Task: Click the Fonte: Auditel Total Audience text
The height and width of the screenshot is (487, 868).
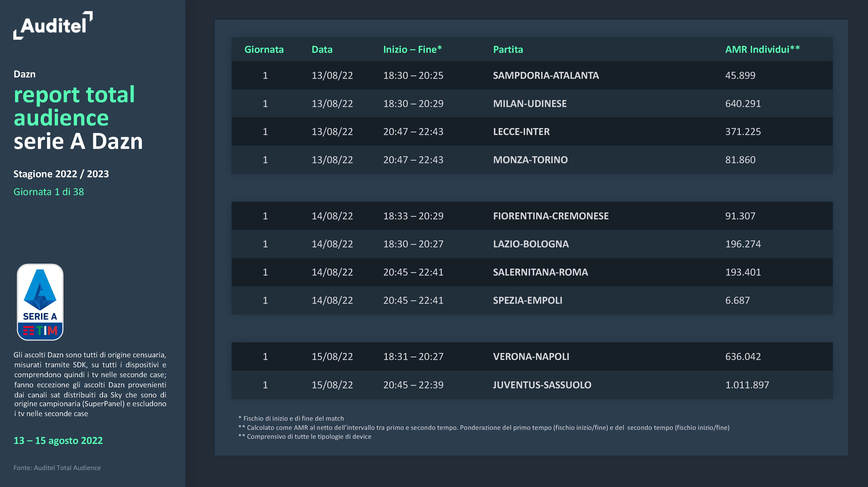Action: click(x=57, y=468)
